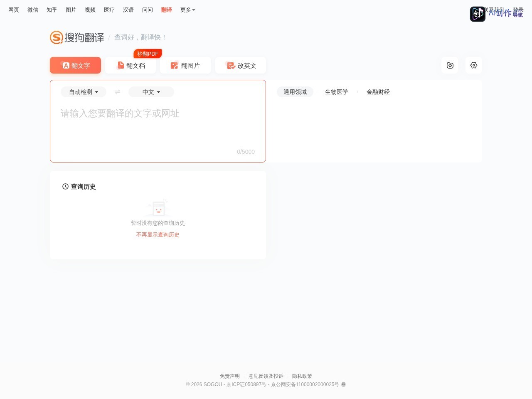The image size is (532, 399).
Task: Click the police badge icon in footer
Action: pos(343,384)
